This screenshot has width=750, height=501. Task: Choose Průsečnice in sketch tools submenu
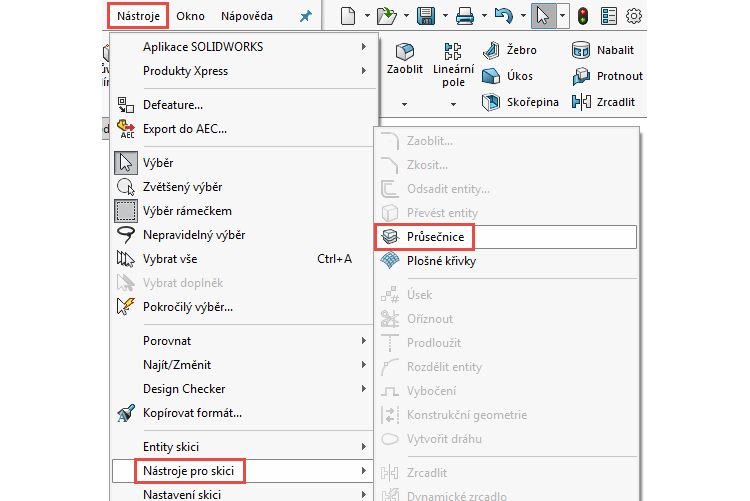[507, 237]
